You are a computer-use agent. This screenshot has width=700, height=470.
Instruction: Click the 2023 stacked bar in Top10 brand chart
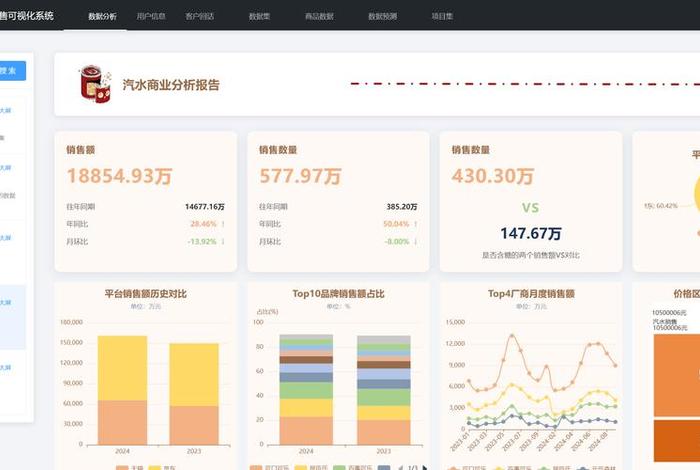pos(383,390)
